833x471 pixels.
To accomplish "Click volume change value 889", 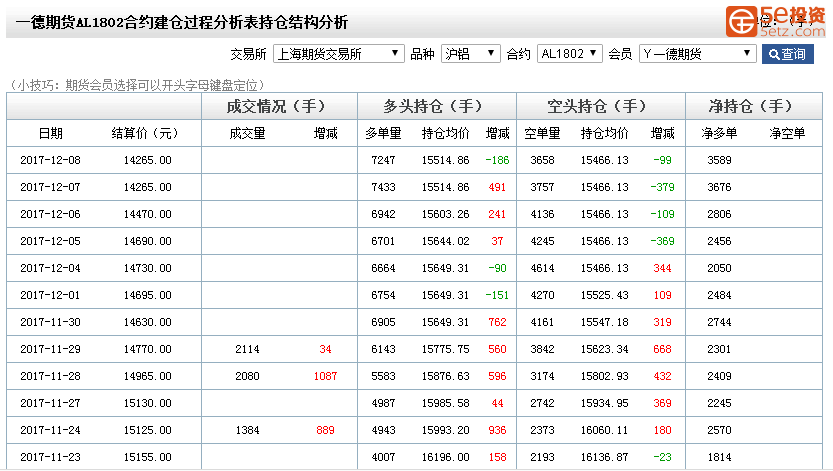I will [x=325, y=431].
